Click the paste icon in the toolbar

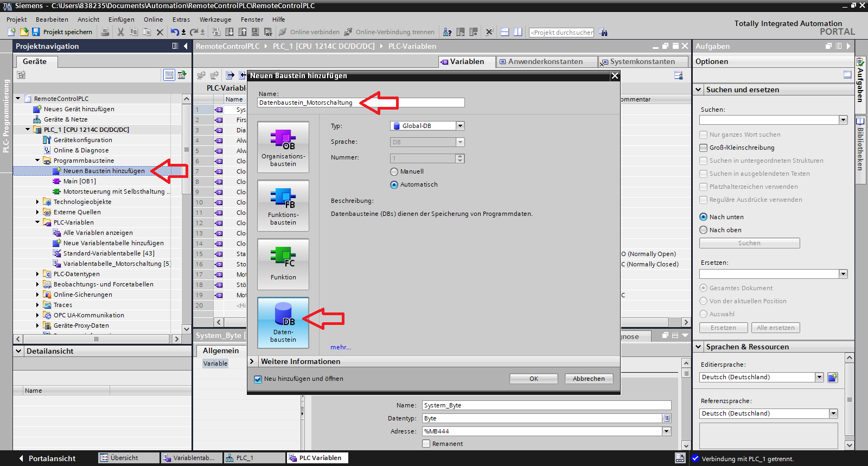(146, 32)
